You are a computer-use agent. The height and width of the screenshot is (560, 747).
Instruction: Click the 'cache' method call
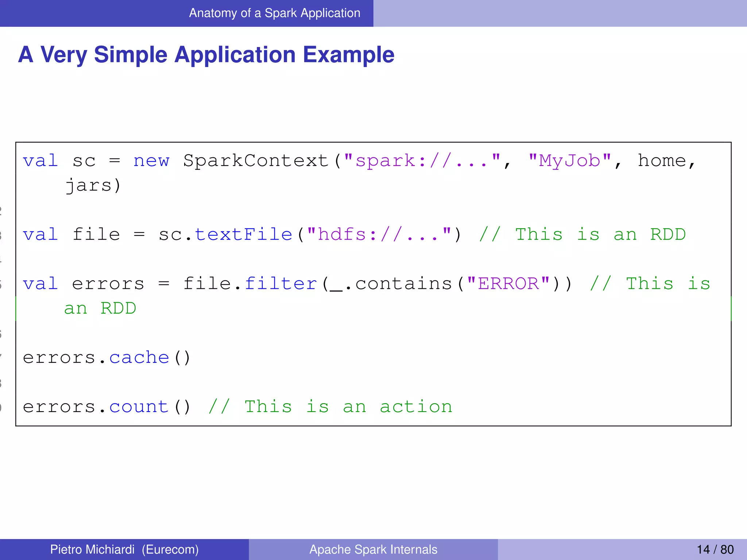coord(139,358)
